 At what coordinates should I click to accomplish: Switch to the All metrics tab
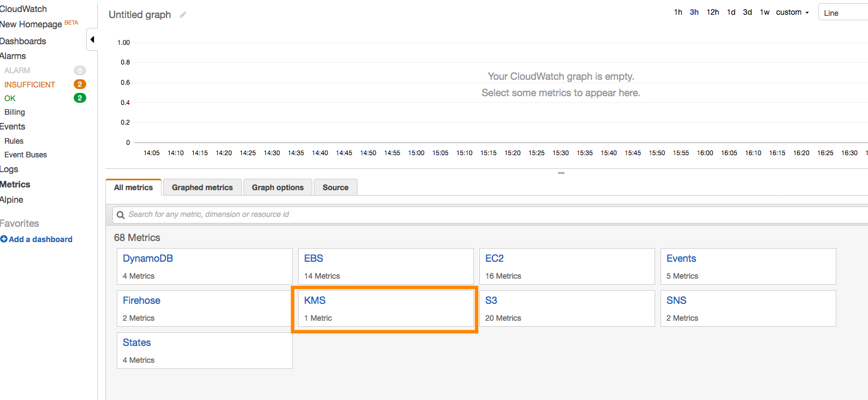click(x=133, y=187)
